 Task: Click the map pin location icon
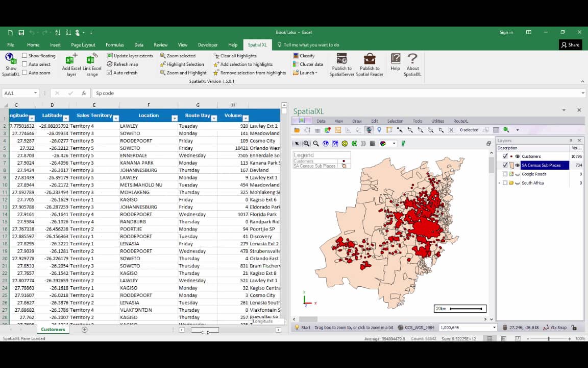click(379, 130)
